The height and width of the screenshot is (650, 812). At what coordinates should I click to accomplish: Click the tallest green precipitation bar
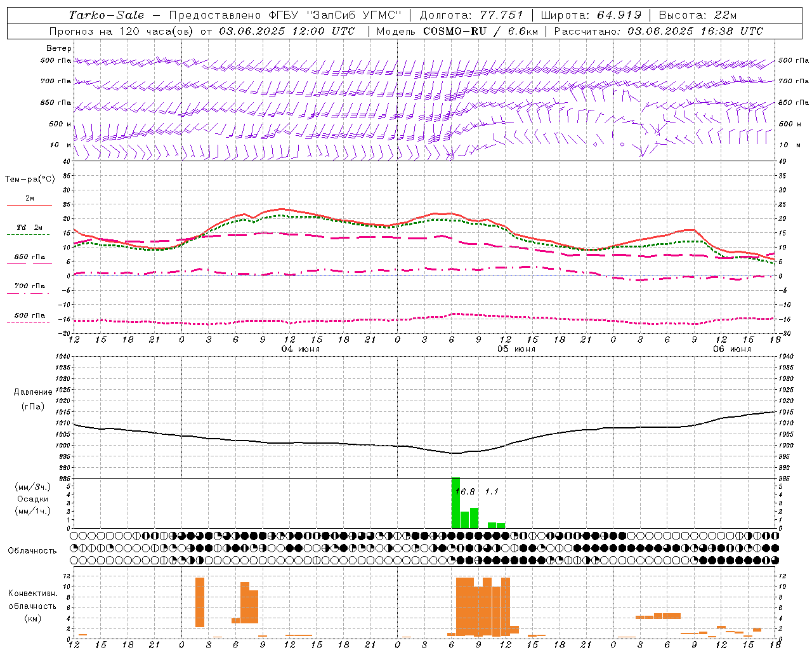(x=455, y=503)
